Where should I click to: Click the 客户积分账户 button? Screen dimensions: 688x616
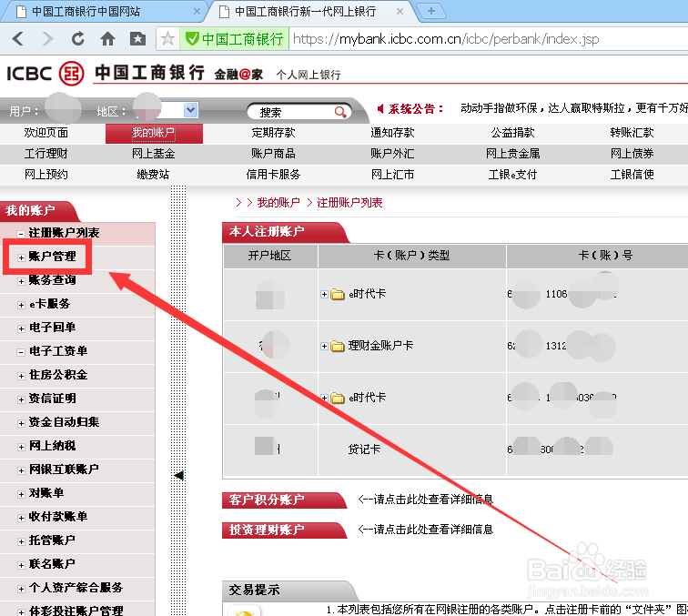283,500
